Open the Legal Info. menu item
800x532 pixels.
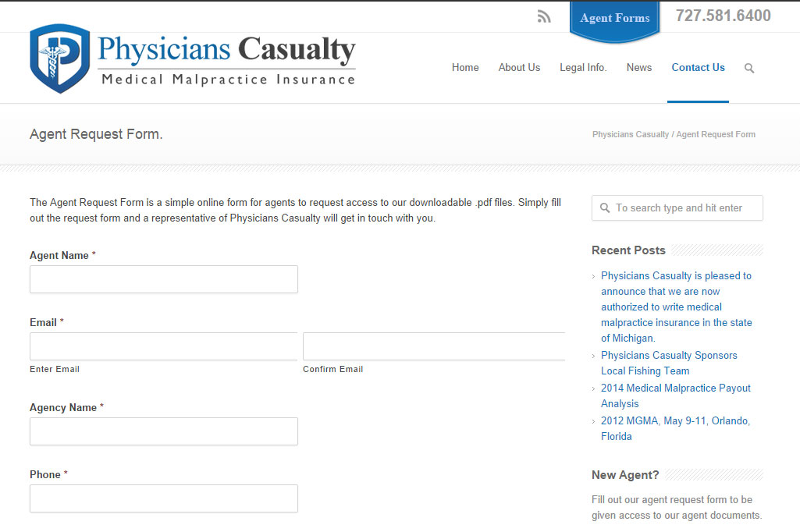(583, 67)
